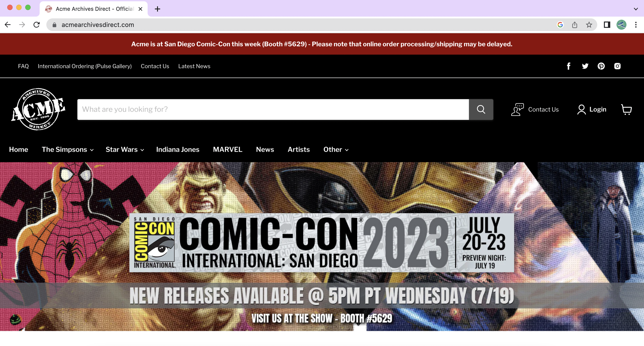Open the Latest News link
Screen dimensions: 644x346
194,66
